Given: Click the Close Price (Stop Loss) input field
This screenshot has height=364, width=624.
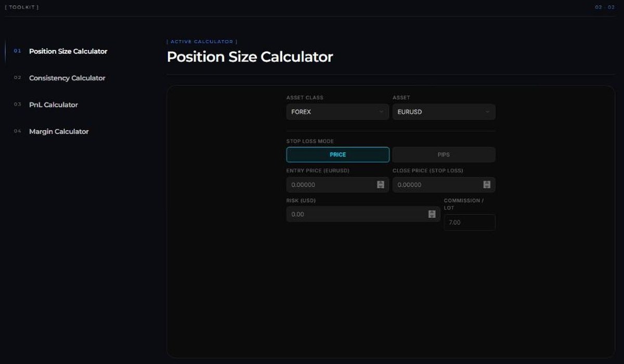Looking at the screenshot, I should [x=444, y=185].
